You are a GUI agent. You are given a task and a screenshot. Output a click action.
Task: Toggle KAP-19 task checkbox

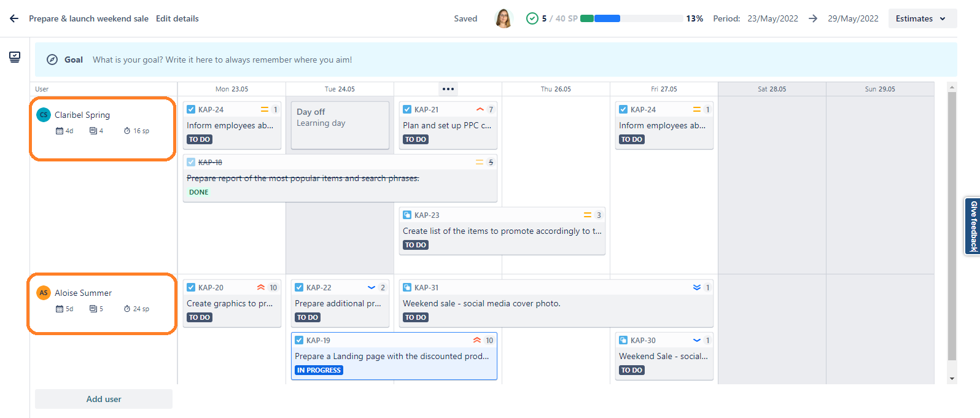pyautogui.click(x=299, y=340)
